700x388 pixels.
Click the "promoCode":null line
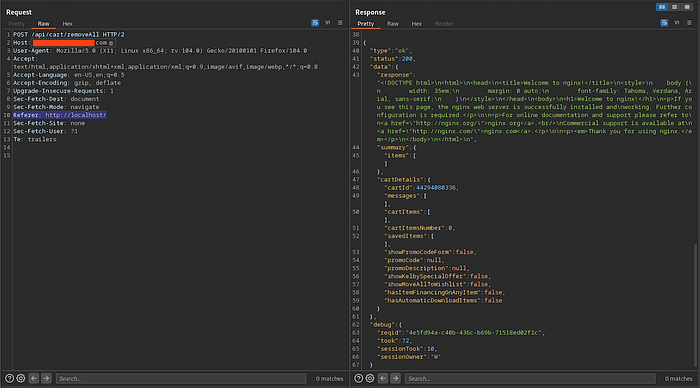tap(414, 260)
